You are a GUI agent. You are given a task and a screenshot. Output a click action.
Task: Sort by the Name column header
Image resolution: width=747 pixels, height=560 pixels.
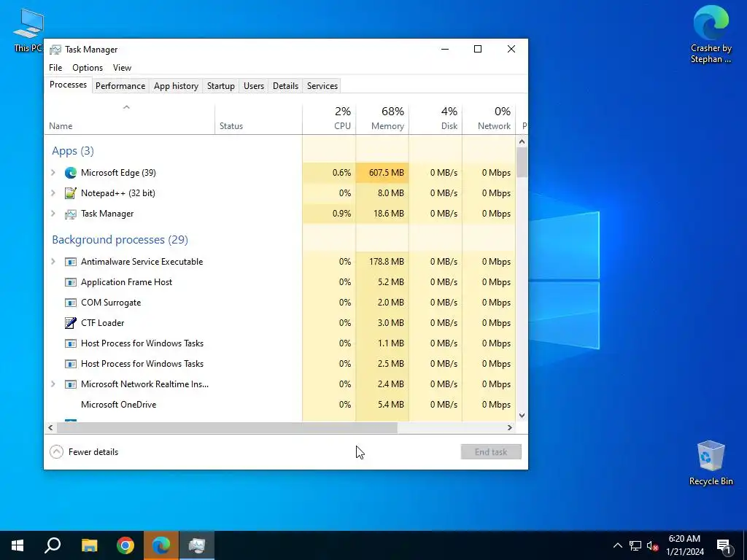tap(129, 119)
